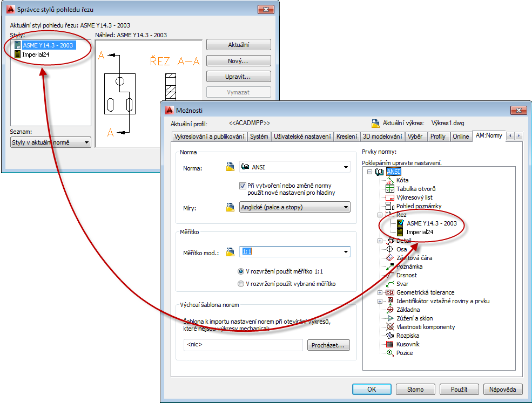Click the drawing icon beside Měřítko mod.
Screen dimensions: 532x403
pos(231,252)
